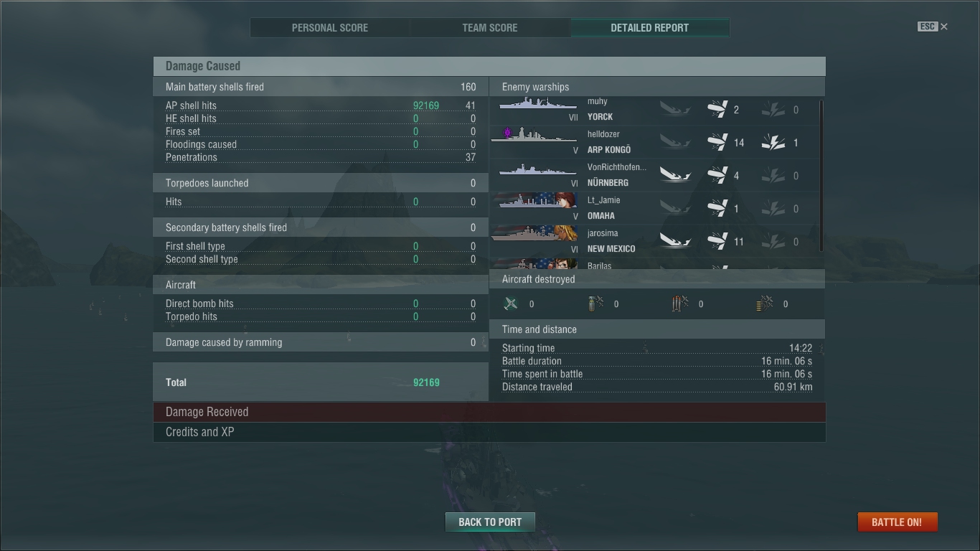This screenshot has width=980, height=551.
Task: Close report with the ESC X icon
Action: (x=933, y=27)
